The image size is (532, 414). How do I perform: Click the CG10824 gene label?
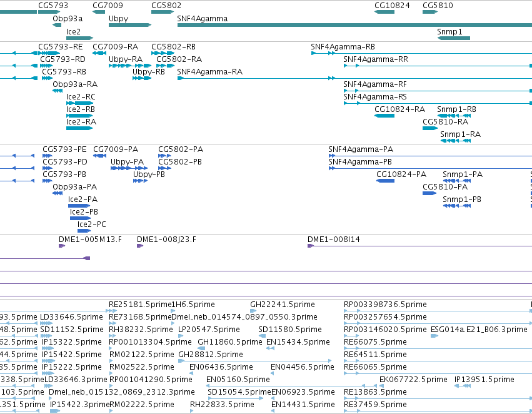click(x=392, y=6)
